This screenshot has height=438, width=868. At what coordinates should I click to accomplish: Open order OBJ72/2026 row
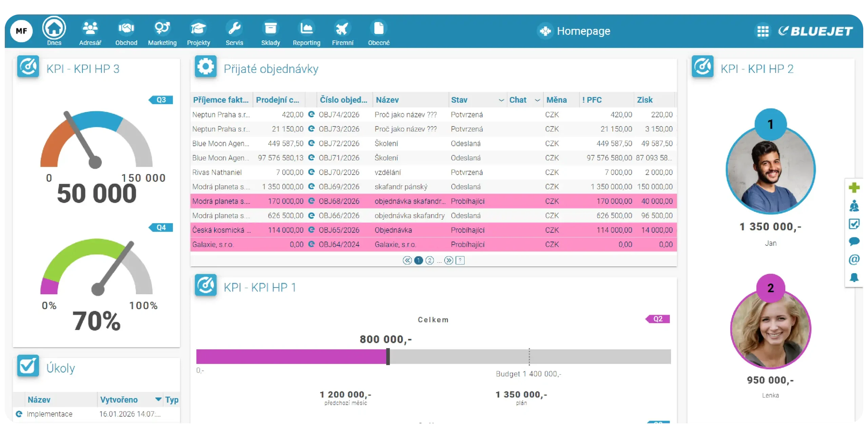(x=339, y=143)
